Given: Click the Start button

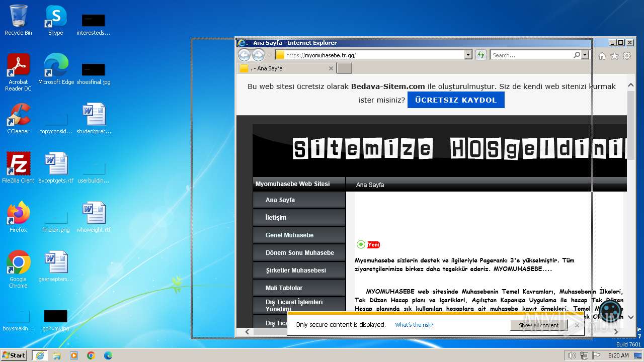Looking at the screenshot, I should click(x=14, y=355).
